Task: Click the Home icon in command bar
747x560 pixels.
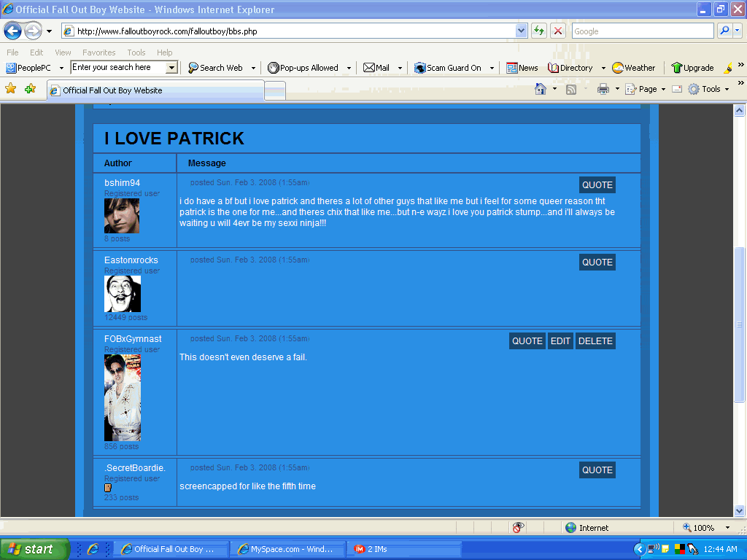Action: tap(541, 89)
